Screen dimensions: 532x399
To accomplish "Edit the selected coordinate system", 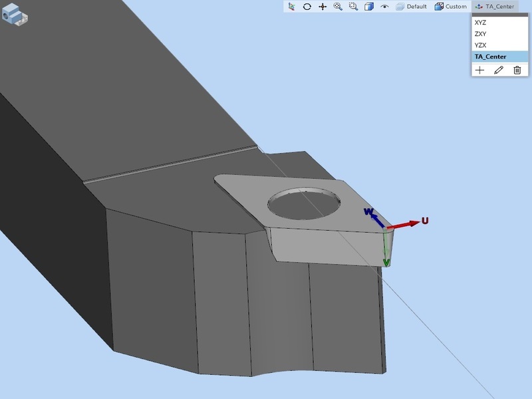I will [x=498, y=70].
